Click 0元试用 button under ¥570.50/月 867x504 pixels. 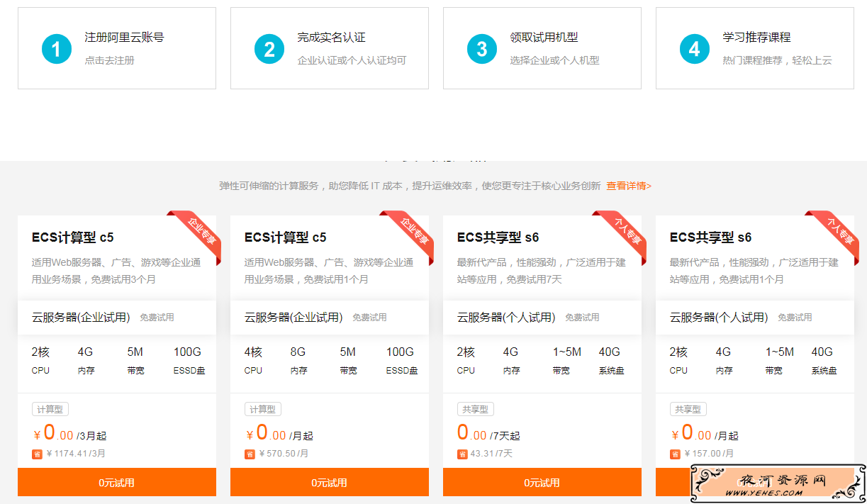click(330, 482)
